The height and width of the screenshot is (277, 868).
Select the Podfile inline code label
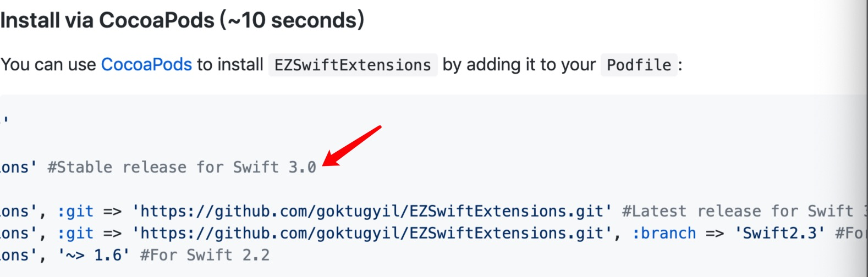click(639, 65)
